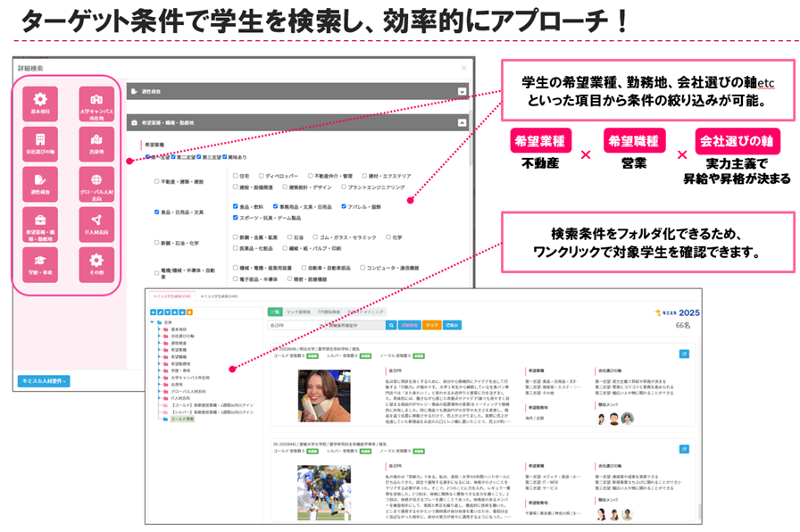The width and height of the screenshot is (800, 532).
Task: Click the blue ゴールド folder icon in tree
Action: point(165,420)
